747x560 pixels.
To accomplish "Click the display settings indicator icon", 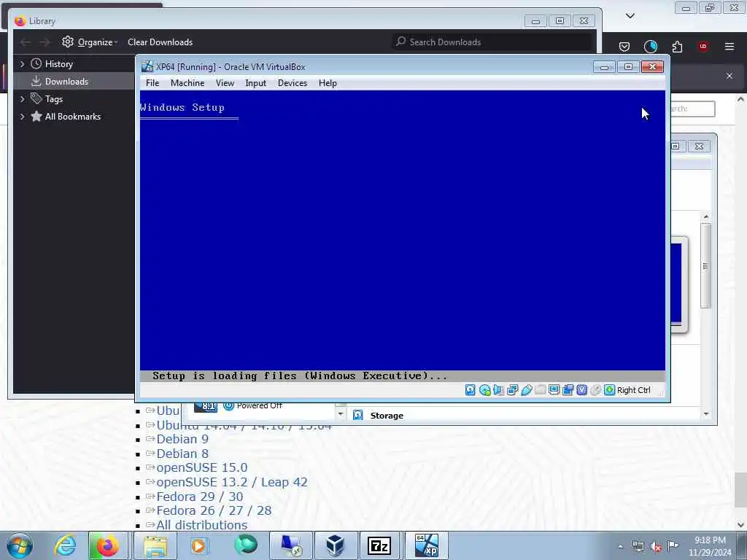I will click(x=554, y=390).
